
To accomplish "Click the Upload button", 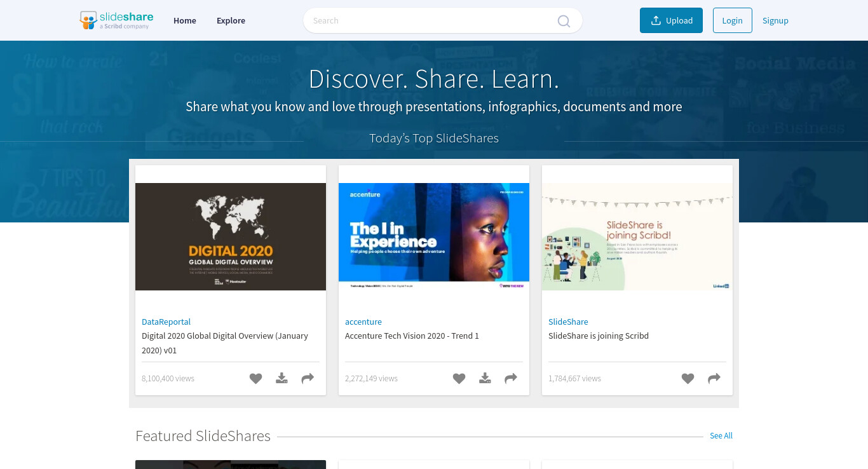I will point(671,20).
